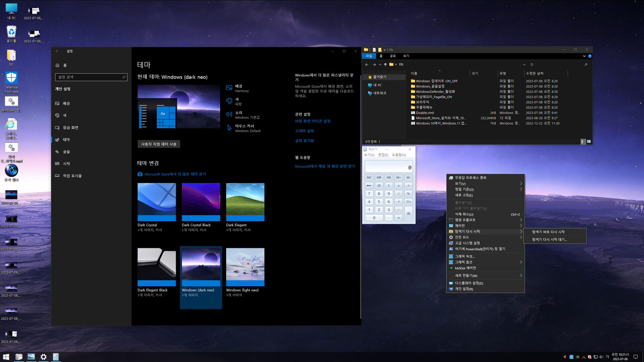Viewport: 644px width, 362px height.
Task: Click 디스플레이 설정(D) in context menu
Action: [485, 283]
